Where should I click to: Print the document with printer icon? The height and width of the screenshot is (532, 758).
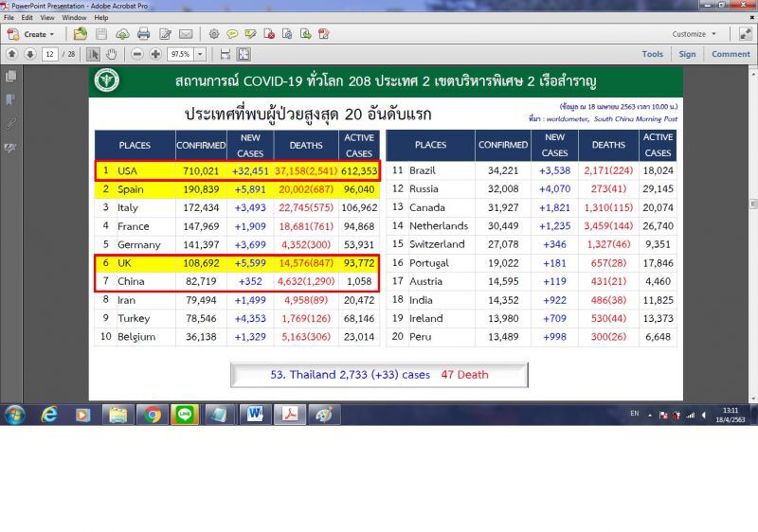pos(144,34)
